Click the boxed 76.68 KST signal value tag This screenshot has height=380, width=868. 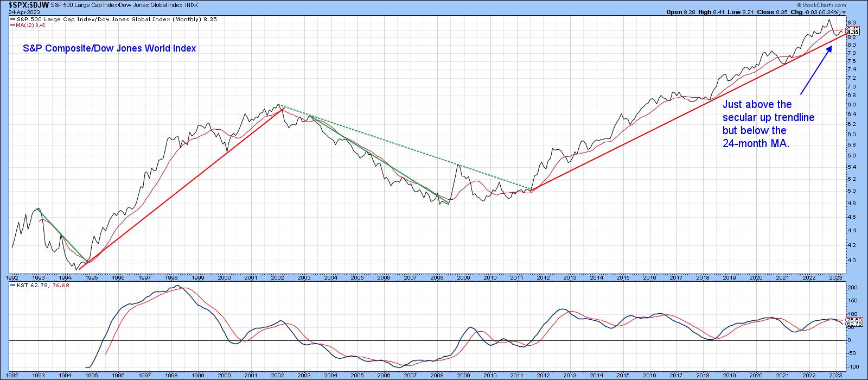(853, 319)
